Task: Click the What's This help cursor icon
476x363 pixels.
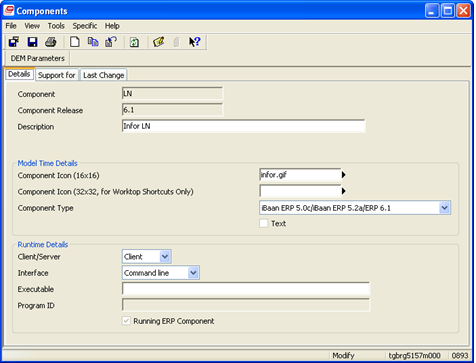Action: pyautogui.click(x=194, y=42)
